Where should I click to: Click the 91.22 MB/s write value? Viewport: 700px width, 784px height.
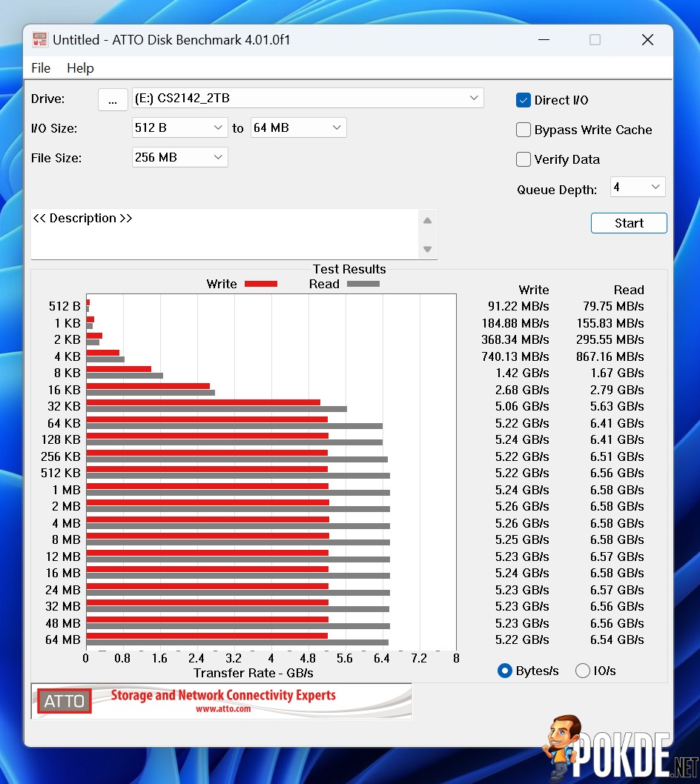(x=518, y=307)
